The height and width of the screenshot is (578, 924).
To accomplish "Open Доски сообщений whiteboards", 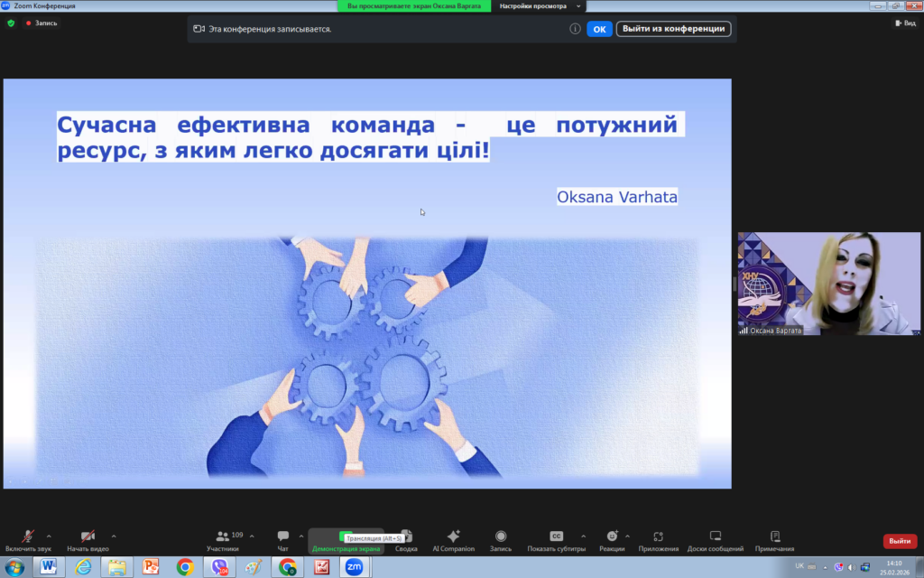I will coord(716,536).
